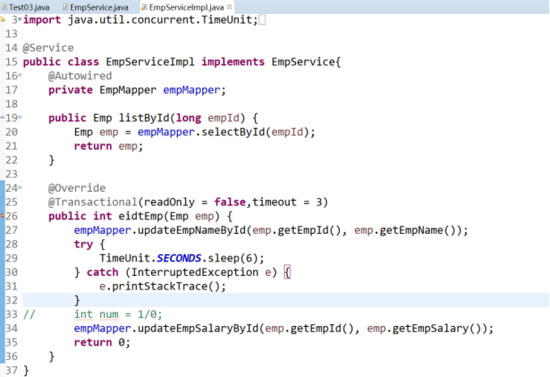Click line number 37 in the gutter

[11, 370]
